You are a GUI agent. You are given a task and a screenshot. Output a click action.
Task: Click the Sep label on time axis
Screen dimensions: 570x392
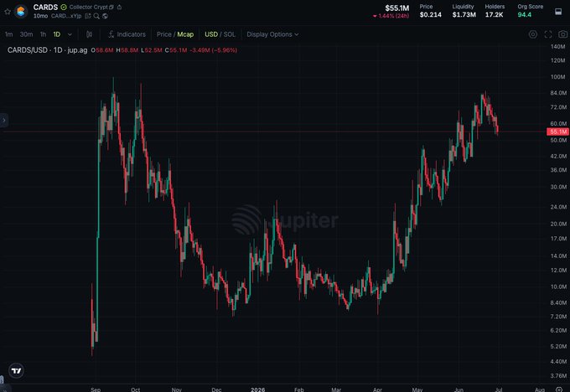(x=96, y=389)
